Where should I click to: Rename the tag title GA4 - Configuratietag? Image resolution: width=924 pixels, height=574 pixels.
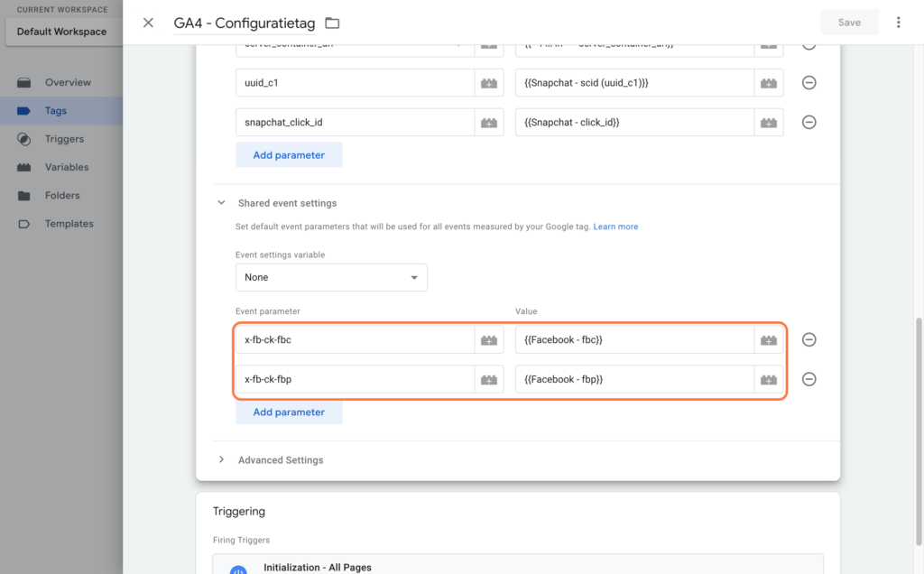[x=244, y=23]
